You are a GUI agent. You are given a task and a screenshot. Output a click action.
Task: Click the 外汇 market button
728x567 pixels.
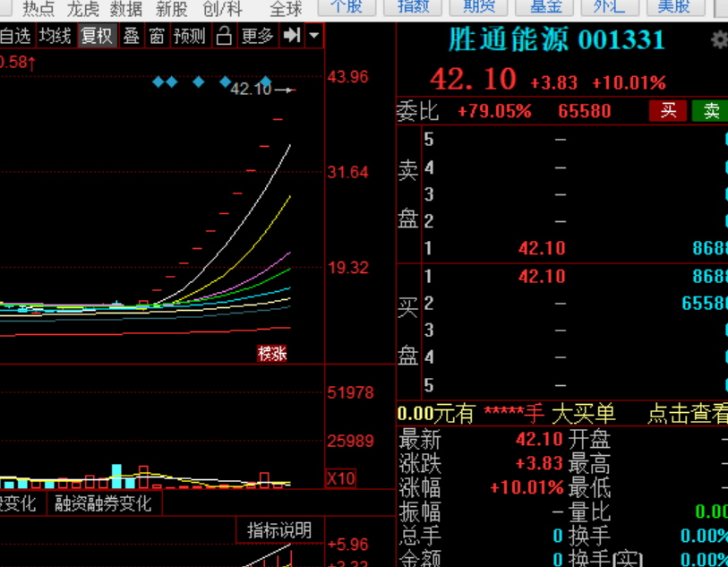pos(610,6)
